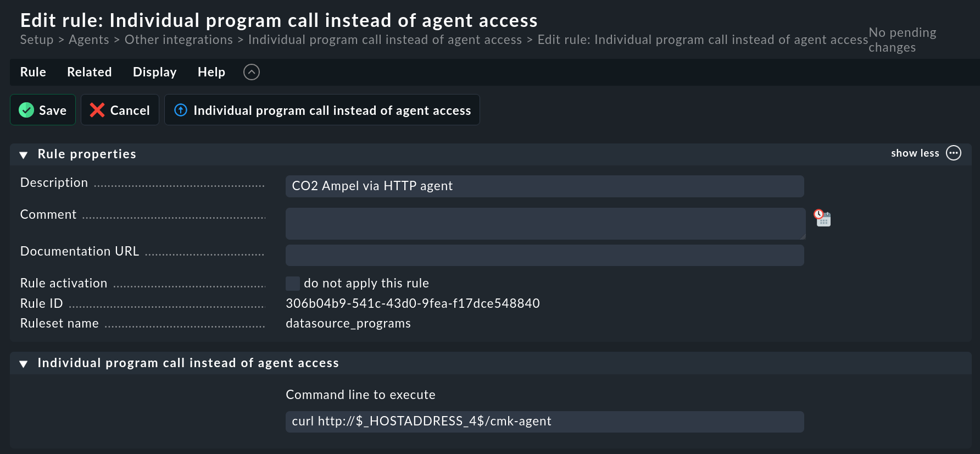Enable 'do not apply this rule' checkbox
Image resolution: width=980 pixels, height=454 pixels.
(x=293, y=283)
